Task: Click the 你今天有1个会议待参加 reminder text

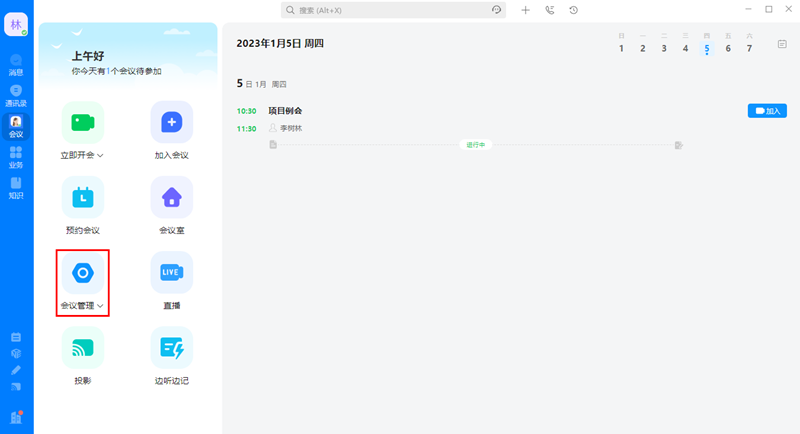Action: [x=116, y=71]
